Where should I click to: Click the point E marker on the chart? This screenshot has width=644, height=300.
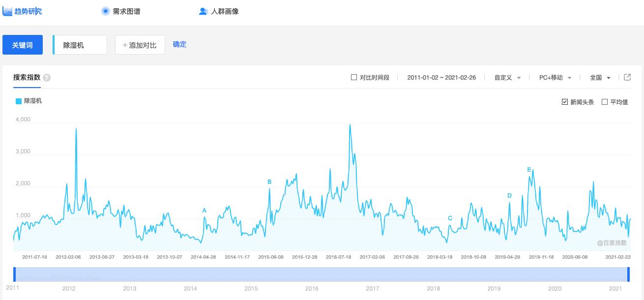[x=529, y=169]
